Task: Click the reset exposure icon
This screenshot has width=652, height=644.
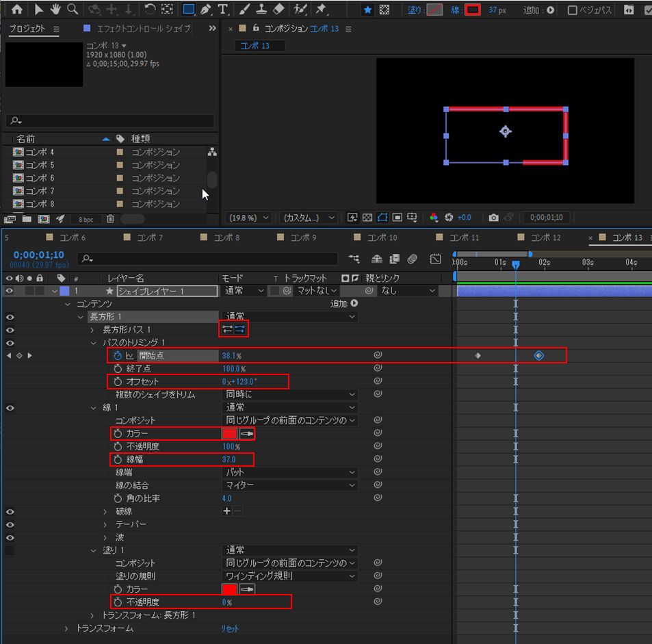Action: tap(449, 218)
